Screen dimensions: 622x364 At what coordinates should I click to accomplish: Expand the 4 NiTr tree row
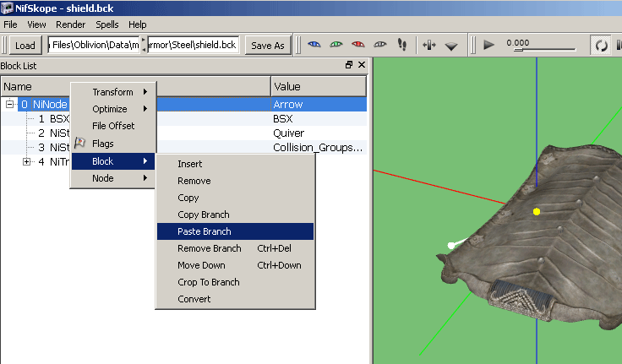point(26,161)
